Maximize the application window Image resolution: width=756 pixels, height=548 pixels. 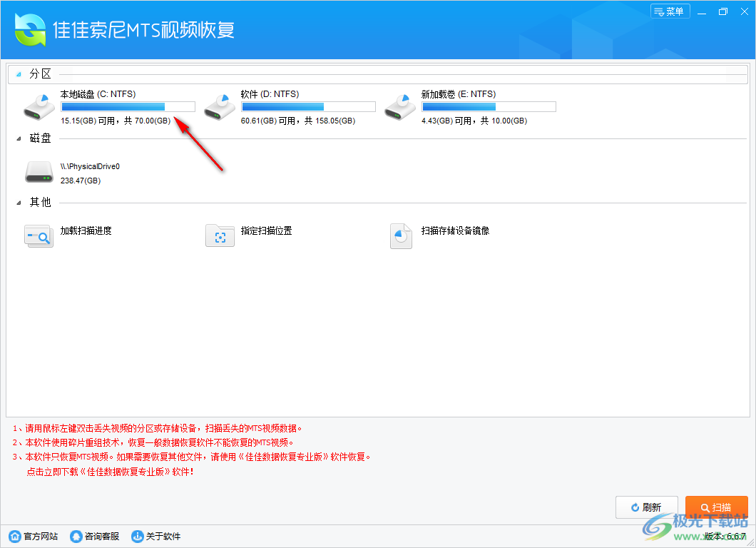[x=722, y=11]
